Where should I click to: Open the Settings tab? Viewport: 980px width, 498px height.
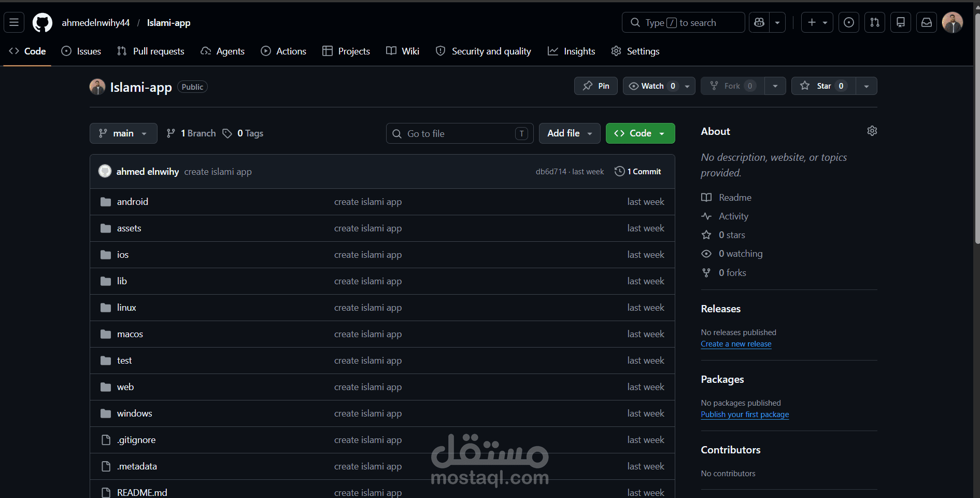tap(635, 51)
